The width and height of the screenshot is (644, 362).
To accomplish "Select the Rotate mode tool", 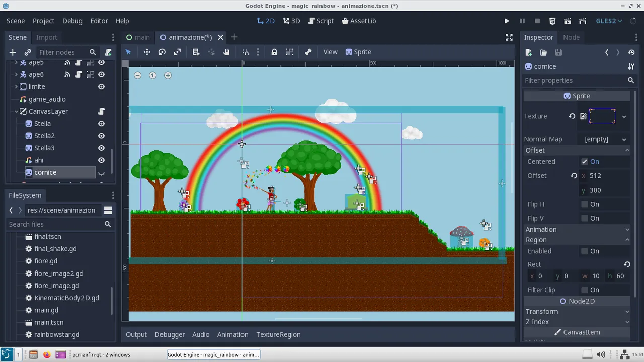I will [x=162, y=52].
